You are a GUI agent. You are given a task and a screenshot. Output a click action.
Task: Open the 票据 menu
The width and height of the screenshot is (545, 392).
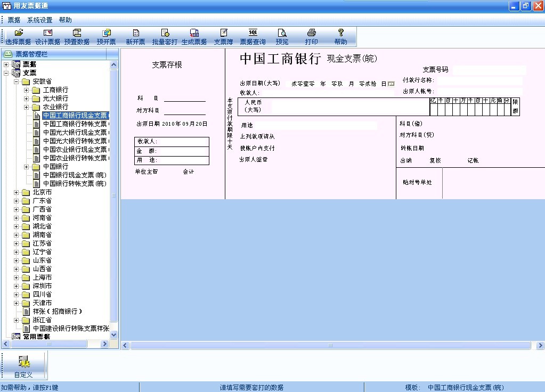coord(14,20)
